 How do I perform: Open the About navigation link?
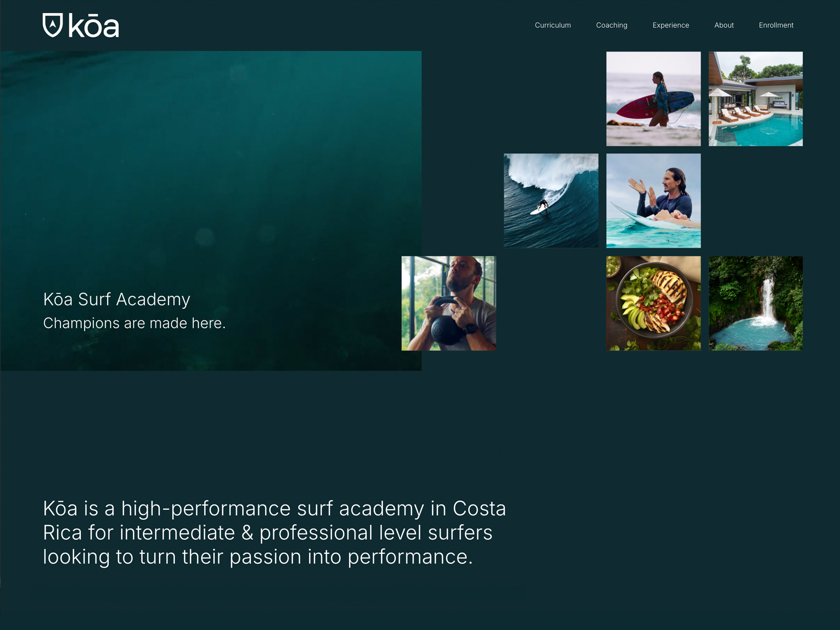click(x=724, y=25)
